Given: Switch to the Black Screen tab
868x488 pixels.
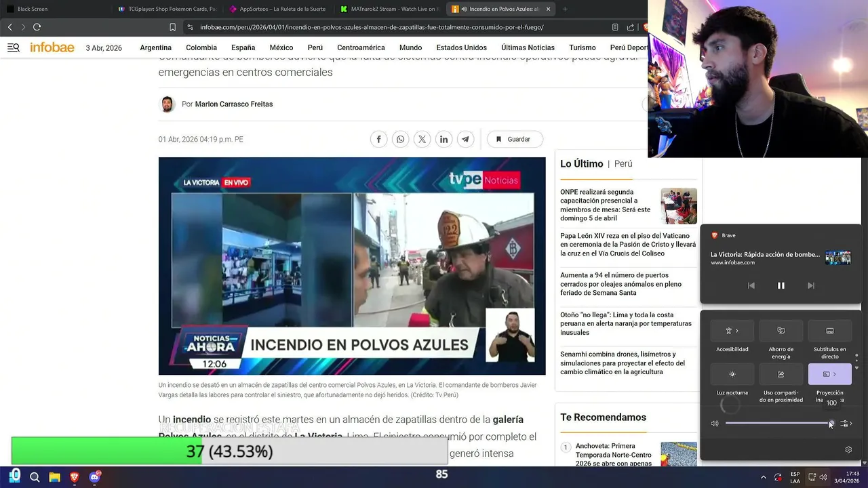Looking at the screenshot, I should click(54, 9).
